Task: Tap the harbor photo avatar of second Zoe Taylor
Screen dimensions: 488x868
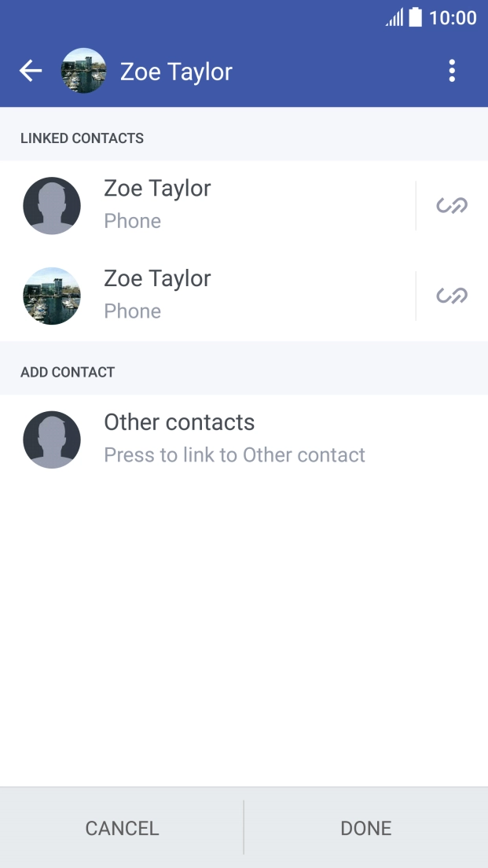Action: 52,296
